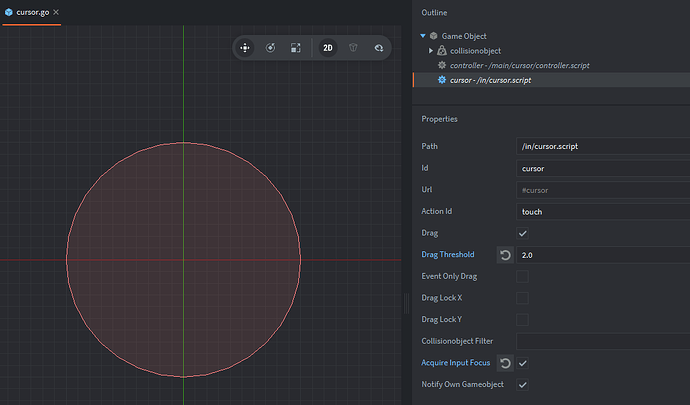Screen dimensions: 690x405
Task: Uncheck the Acquire Input Focus checkbox
Action: 522,363
